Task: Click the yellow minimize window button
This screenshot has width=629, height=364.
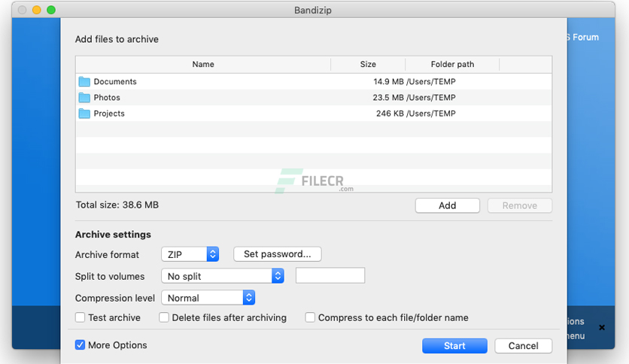Action: pos(37,10)
